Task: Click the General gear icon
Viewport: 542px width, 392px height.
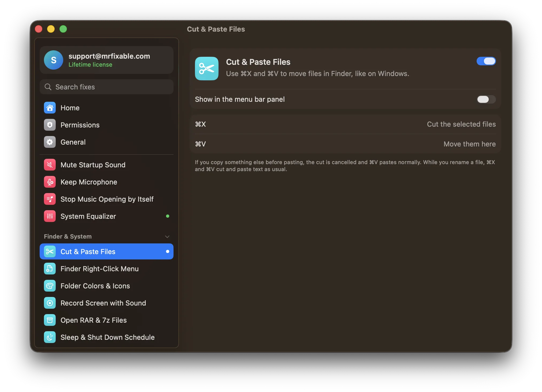Action: pos(50,142)
